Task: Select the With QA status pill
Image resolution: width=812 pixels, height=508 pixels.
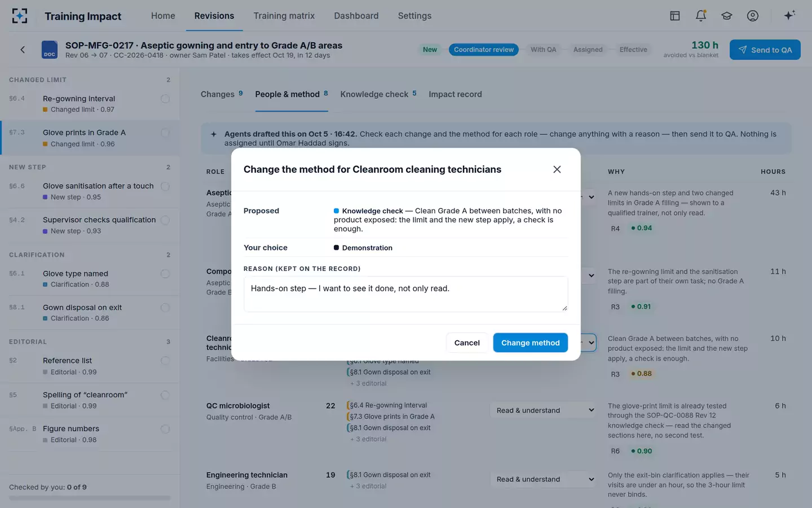Action: pyautogui.click(x=544, y=50)
